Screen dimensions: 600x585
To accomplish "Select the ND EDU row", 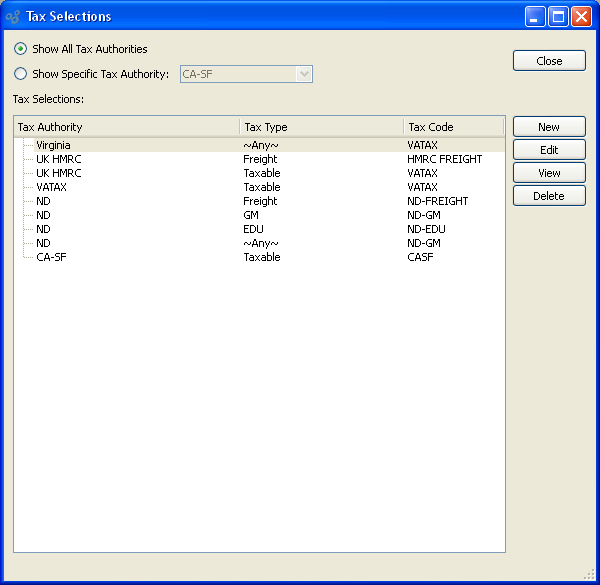I will coord(43,229).
